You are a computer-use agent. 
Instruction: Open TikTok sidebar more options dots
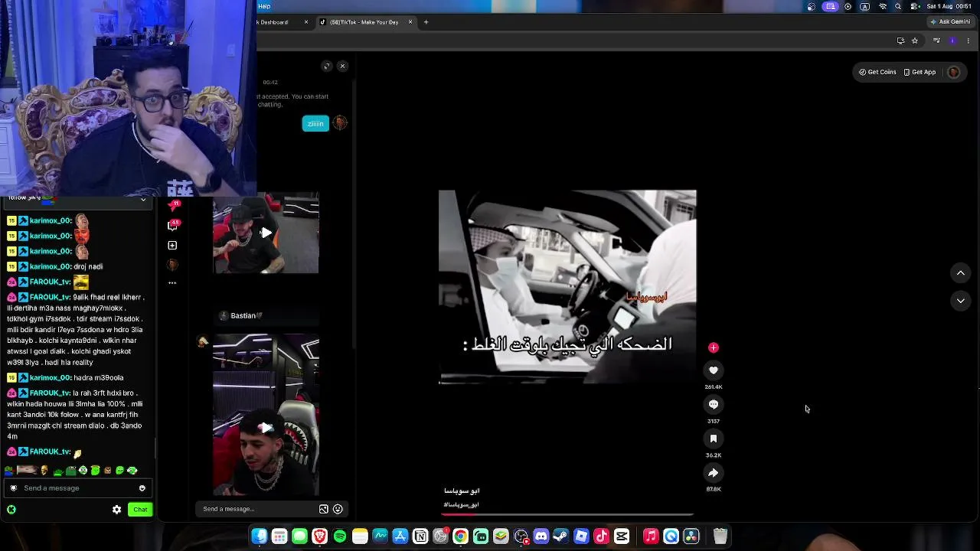tap(172, 282)
